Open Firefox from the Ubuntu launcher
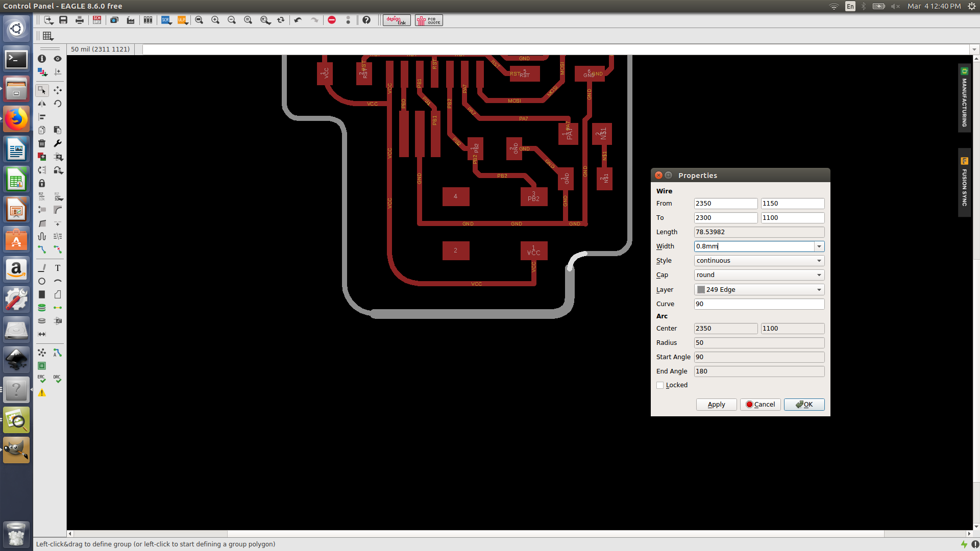980x551 pixels. [16, 119]
